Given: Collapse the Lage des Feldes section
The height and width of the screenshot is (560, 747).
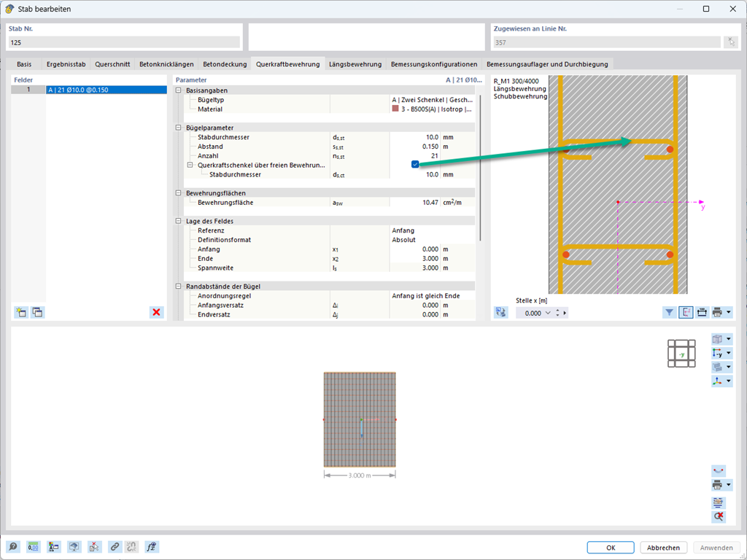Looking at the screenshot, I should (x=179, y=221).
